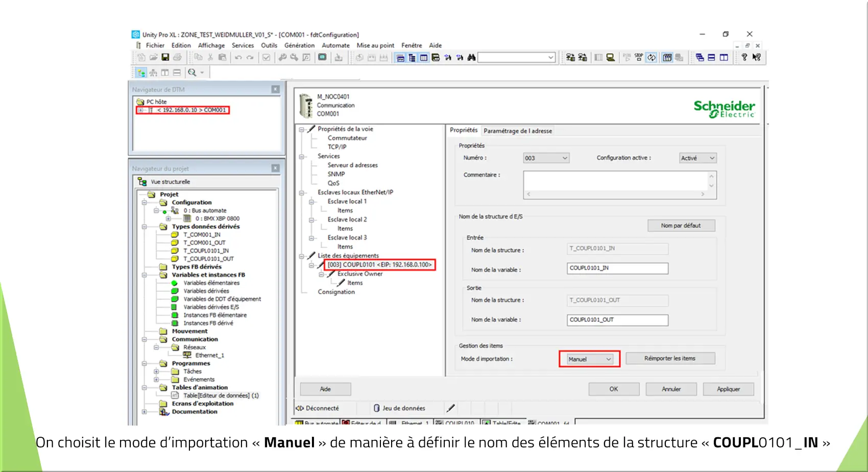Collapse the Services tree node

(302, 156)
